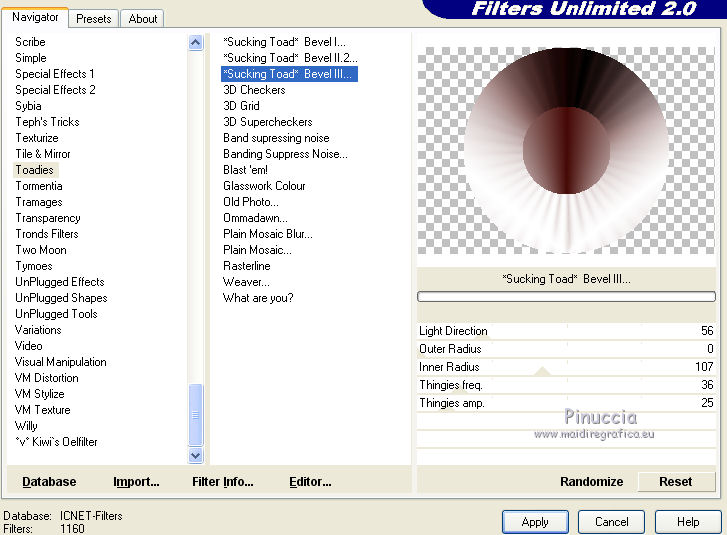Click the Cancel button
Image resolution: width=727 pixels, height=535 pixels.
click(611, 522)
